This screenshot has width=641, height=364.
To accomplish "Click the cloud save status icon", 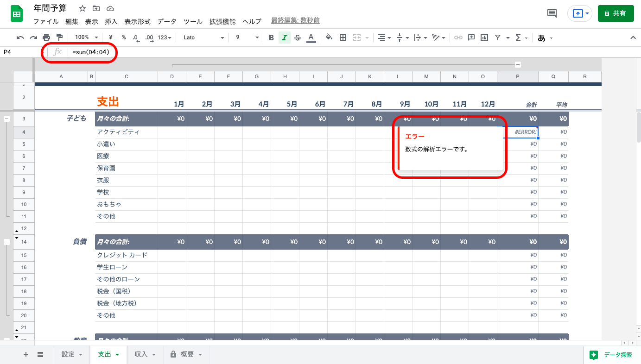I will (110, 9).
